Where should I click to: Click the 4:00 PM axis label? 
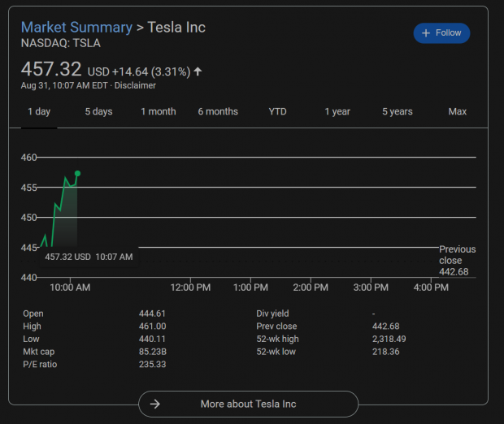pyautogui.click(x=431, y=288)
